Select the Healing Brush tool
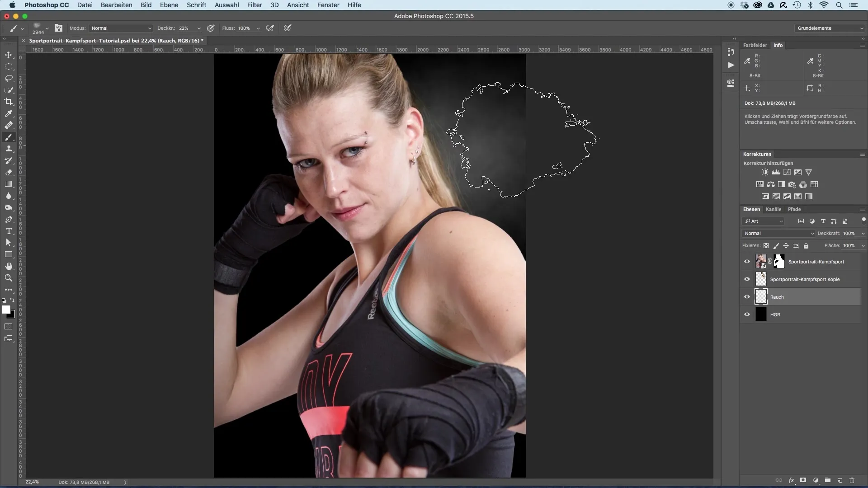This screenshot has width=868, height=488. 9,125
